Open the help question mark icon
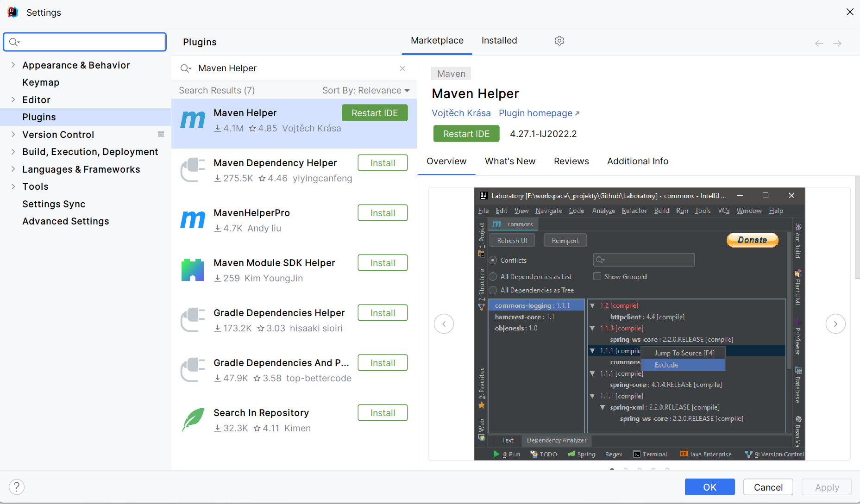Viewport: 860px width, 504px height. tap(17, 487)
